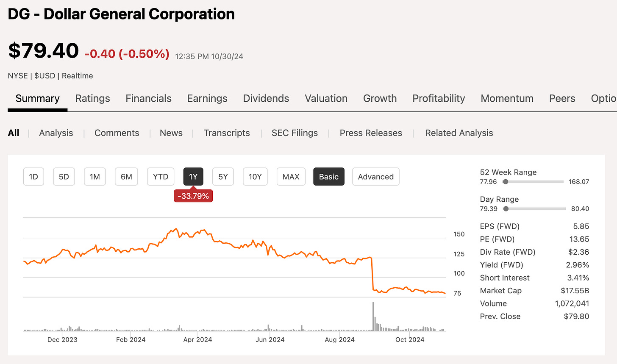Click the -33.79% performance badge
The width and height of the screenshot is (617, 364).
pos(193,196)
